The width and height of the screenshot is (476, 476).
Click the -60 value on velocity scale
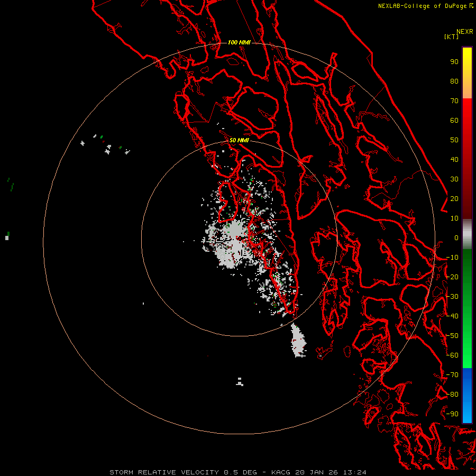(452, 355)
